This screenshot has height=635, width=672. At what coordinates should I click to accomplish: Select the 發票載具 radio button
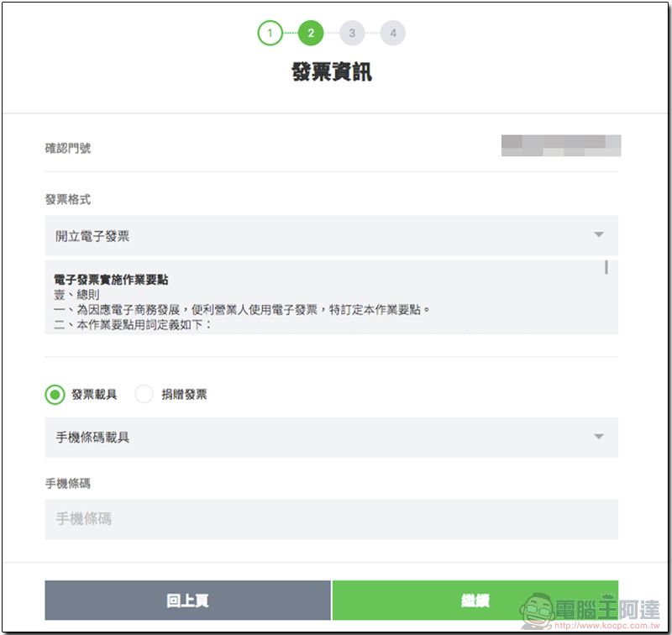point(55,394)
